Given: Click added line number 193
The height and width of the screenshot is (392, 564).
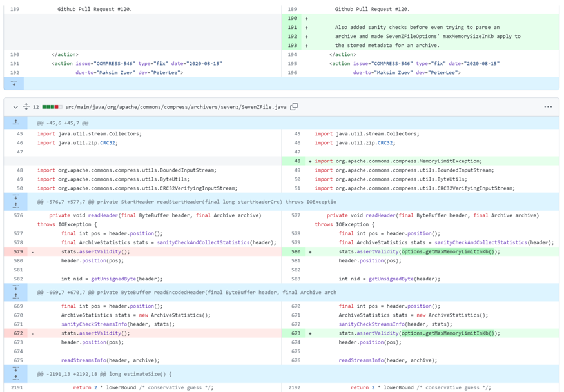Looking at the screenshot, I should pyautogui.click(x=293, y=46).
